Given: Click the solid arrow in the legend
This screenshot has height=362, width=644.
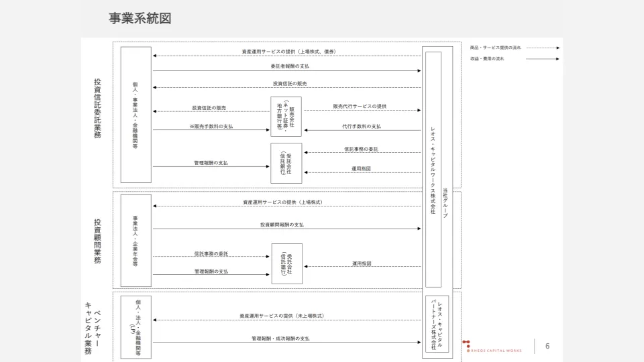Looking at the screenshot, I should pos(543,59).
